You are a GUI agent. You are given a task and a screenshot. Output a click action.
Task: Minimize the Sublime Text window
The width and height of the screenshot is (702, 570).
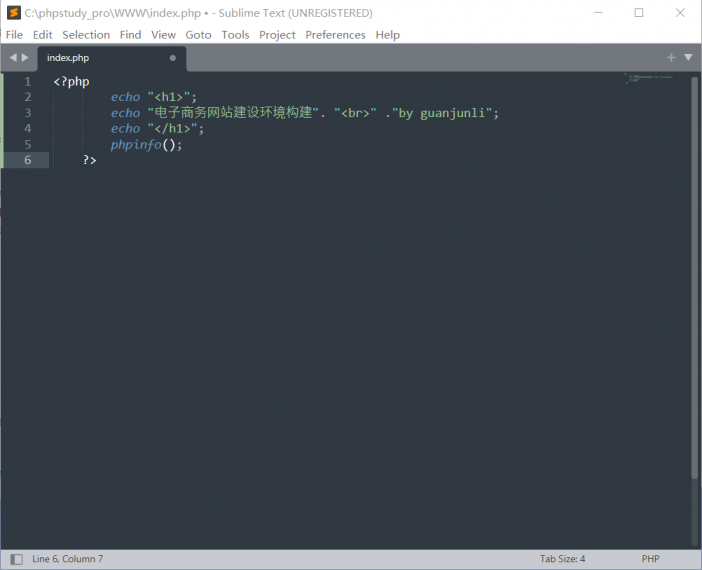pos(598,13)
